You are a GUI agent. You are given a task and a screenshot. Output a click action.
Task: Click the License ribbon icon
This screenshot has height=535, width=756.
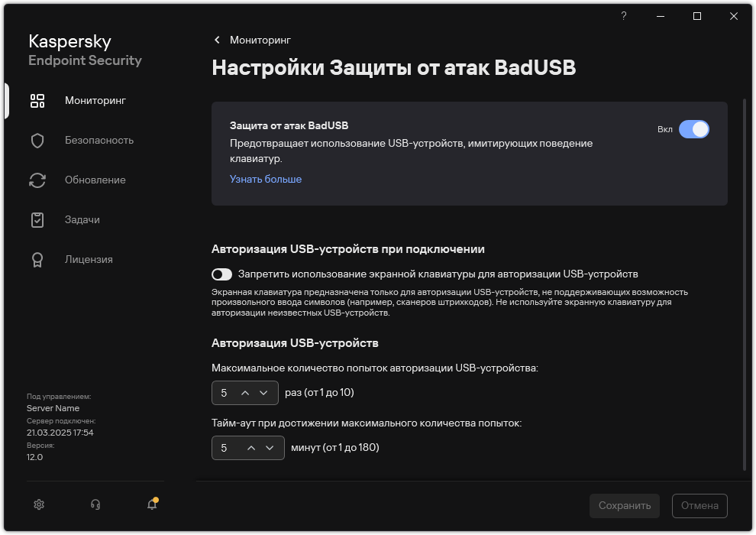pyautogui.click(x=37, y=260)
